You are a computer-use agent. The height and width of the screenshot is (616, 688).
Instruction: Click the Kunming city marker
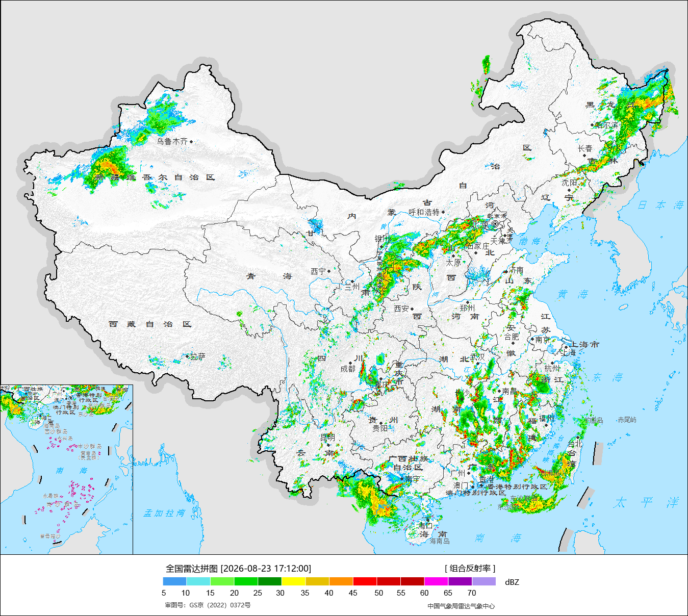point(327,445)
